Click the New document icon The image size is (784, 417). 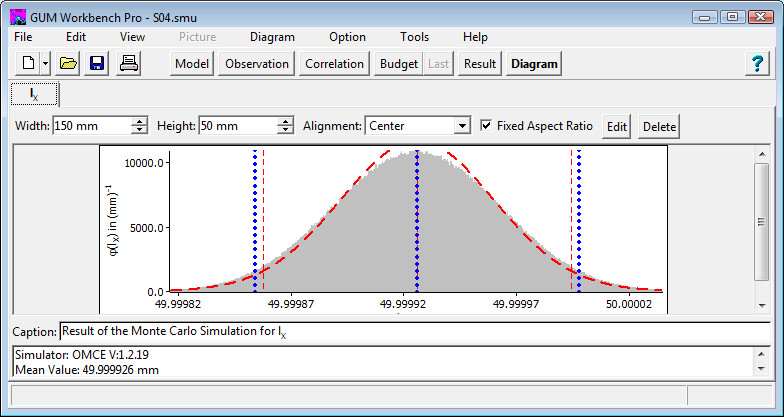point(28,64)
